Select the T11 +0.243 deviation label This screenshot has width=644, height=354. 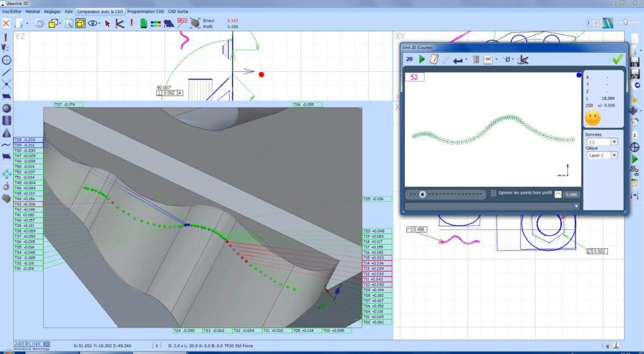coord(377,279)
